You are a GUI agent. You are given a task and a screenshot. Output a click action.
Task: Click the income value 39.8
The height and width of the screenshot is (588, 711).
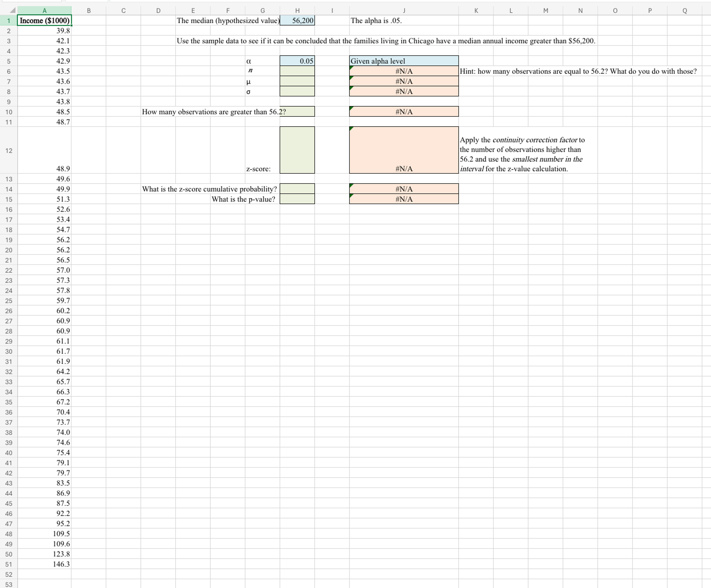click(44, 30)
